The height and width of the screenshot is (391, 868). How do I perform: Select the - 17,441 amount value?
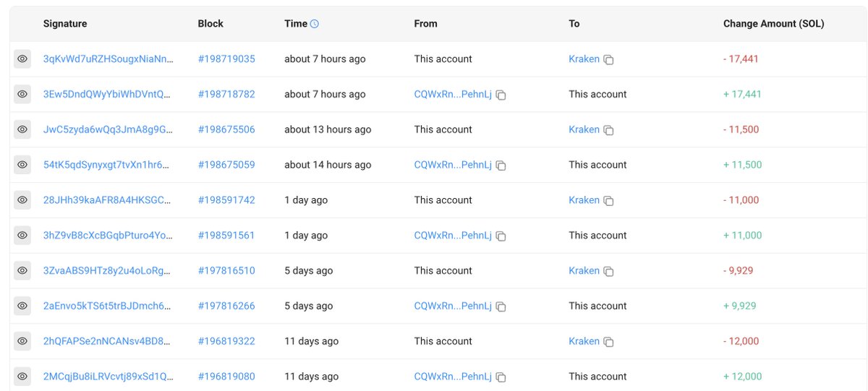tap(741, 59)
